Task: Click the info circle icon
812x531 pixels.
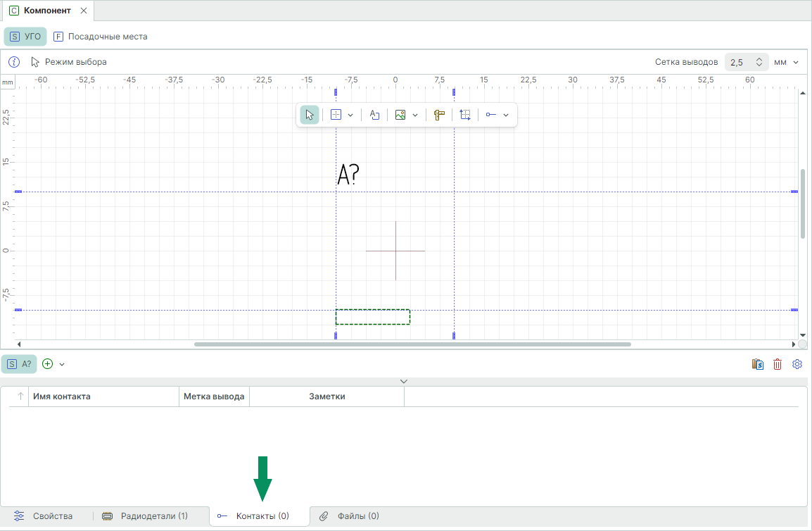Action: pos(14,62)
